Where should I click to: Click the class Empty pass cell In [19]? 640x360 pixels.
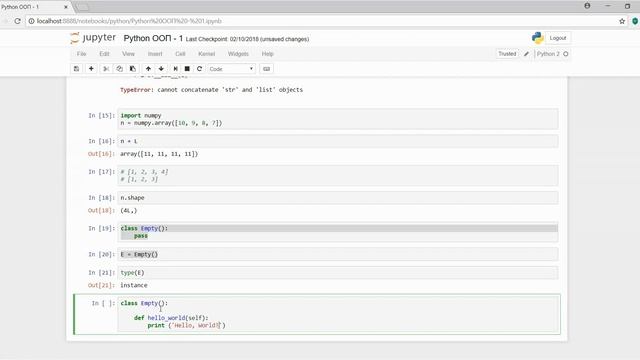pos(338,232)
